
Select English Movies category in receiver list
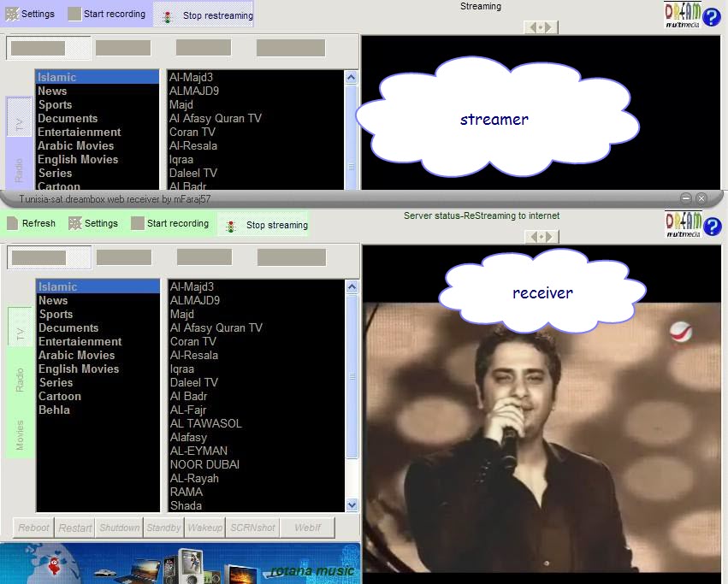click(x=98, y=369)
